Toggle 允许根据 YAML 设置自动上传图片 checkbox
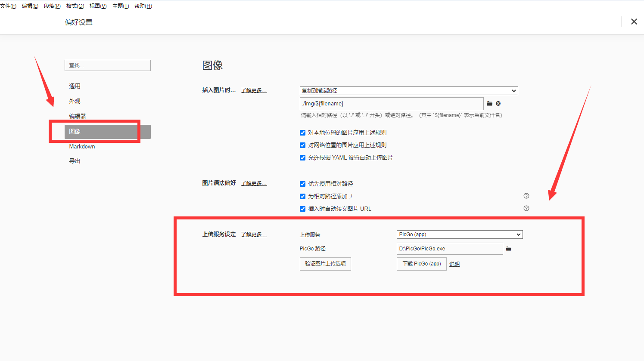The image size is (644, 361). [x=302, y=157]
